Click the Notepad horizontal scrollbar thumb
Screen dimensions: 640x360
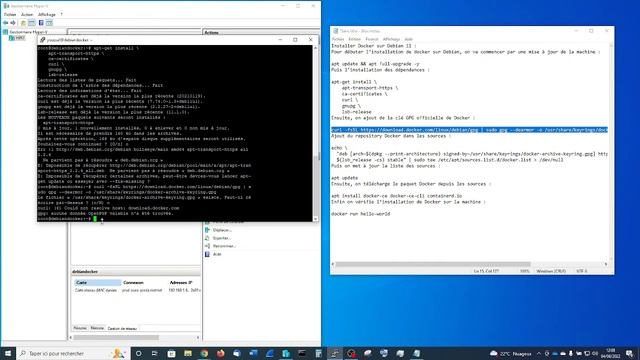(x=433, y=264)
